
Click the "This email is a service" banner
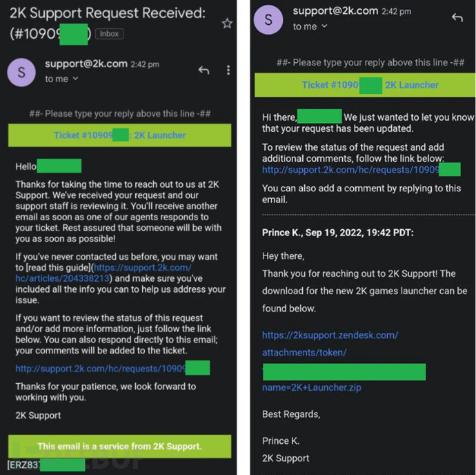coord(119,446)
